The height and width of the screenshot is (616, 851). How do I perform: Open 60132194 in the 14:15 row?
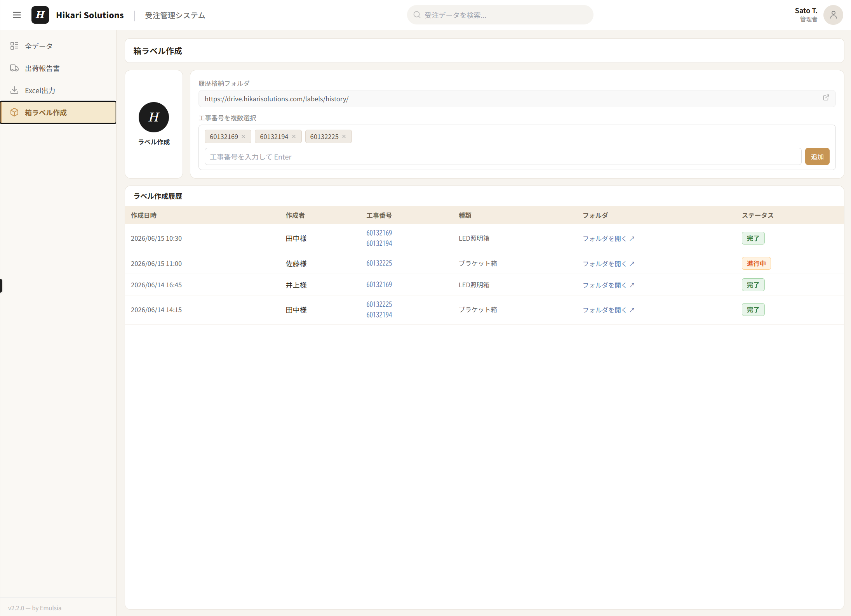379,315
